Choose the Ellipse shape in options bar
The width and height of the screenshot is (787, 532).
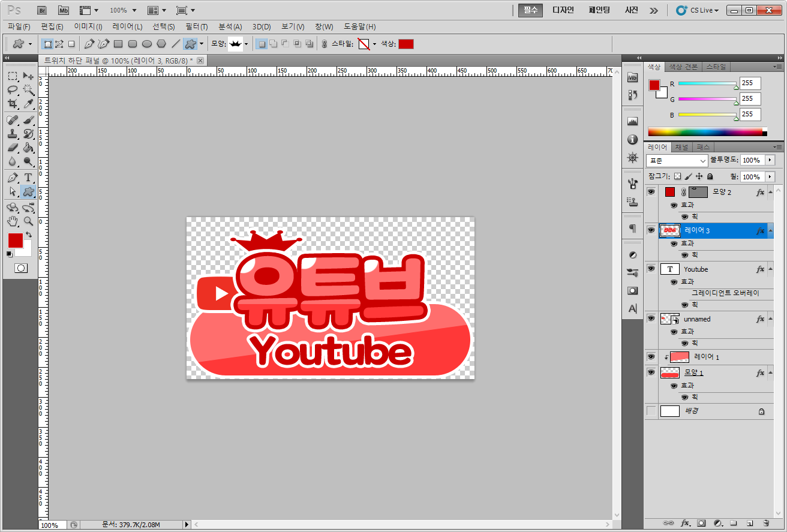tap(147, 44)
